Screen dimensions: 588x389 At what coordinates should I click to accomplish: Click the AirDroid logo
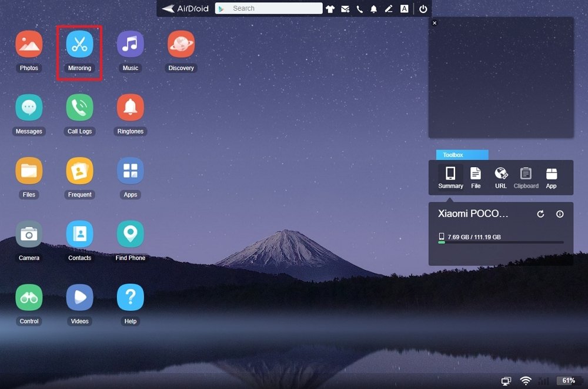point(185,8)
